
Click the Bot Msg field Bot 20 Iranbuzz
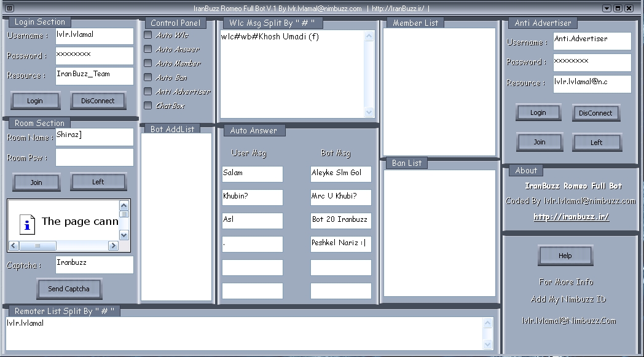tap(341, 221)
